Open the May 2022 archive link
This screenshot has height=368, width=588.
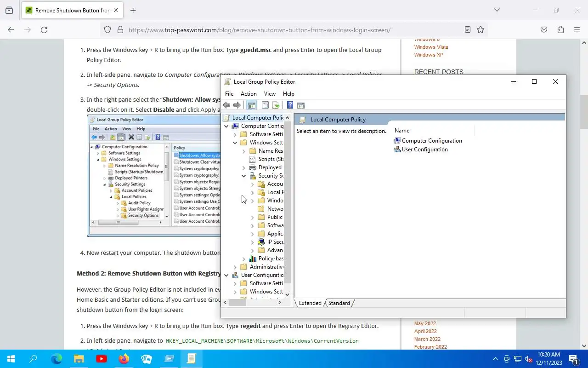pyautogui.click(x=425, y=323)
